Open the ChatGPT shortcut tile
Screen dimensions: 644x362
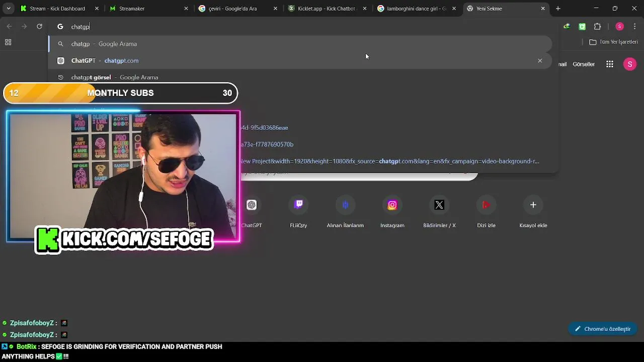tap(252, 211)
